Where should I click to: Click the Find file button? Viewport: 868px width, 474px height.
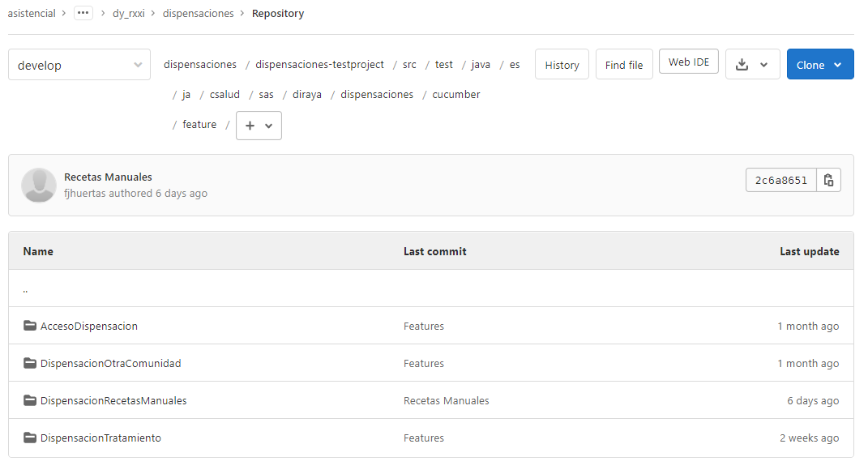click(624, 65)
